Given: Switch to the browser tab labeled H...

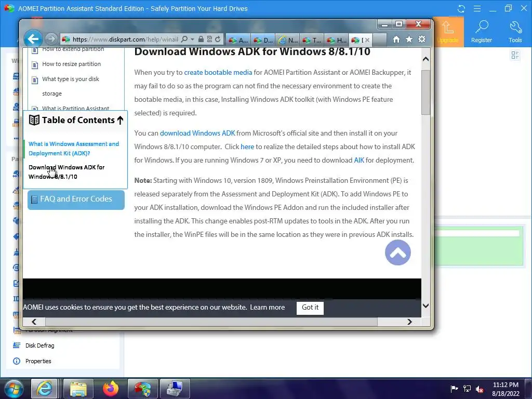Looking at the screenshot, I should (336, 40).
